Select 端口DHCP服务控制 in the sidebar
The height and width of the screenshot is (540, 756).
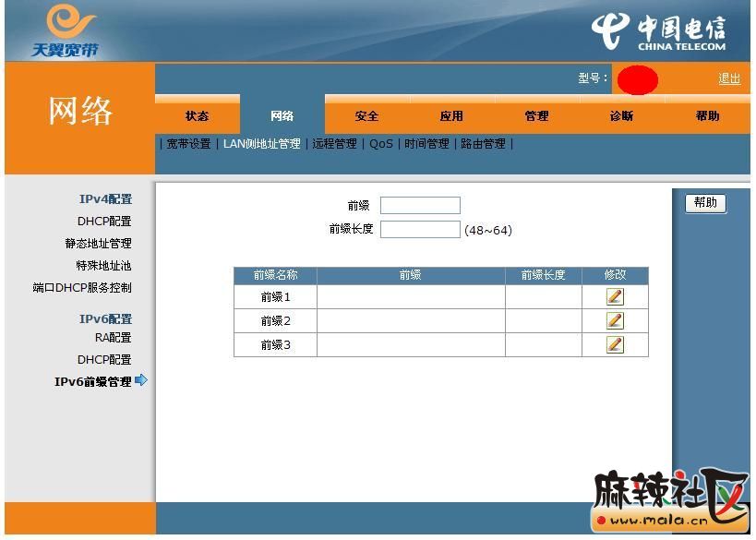(x=82, y=288)
